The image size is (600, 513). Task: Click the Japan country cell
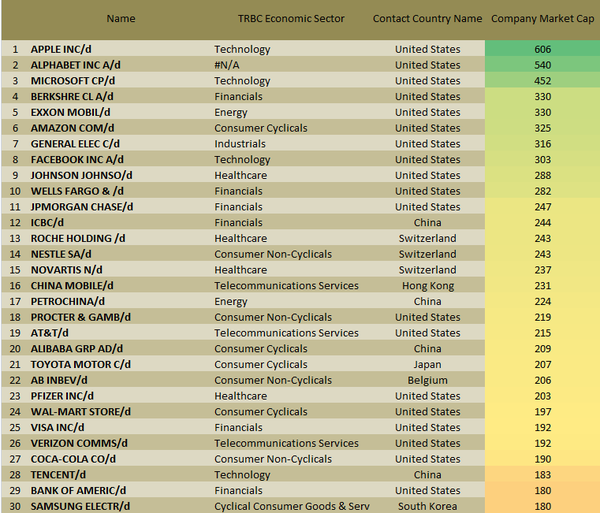pyautogui.click(x=427, y=364)
